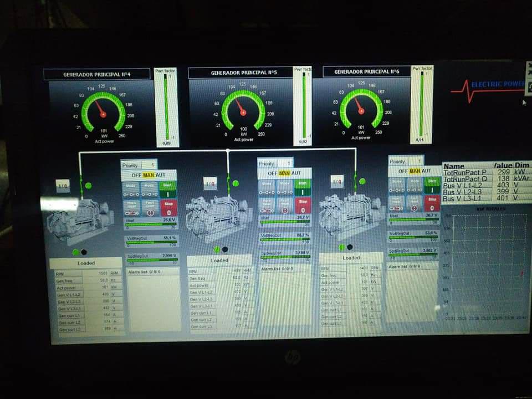Select Generador Principal N°6 title header
This screenshot has height=399, width=532.
click(367, 72)
